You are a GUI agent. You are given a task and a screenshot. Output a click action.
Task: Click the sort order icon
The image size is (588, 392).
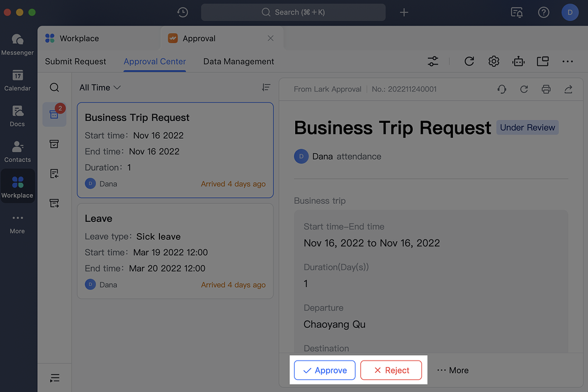266,87
